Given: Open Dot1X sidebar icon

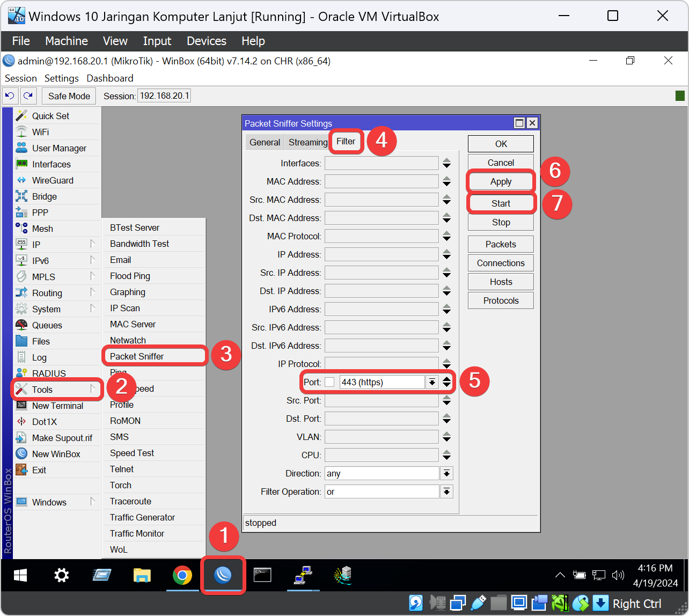Looking at the screenshot, I should (x=21, y=421).
